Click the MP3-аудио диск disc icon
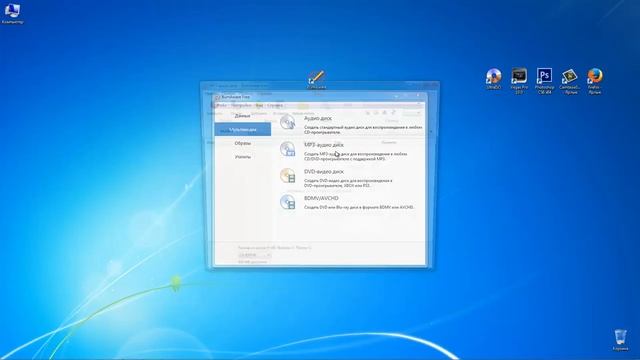This screenshot has width=640, height=360. tap(288, 149)
